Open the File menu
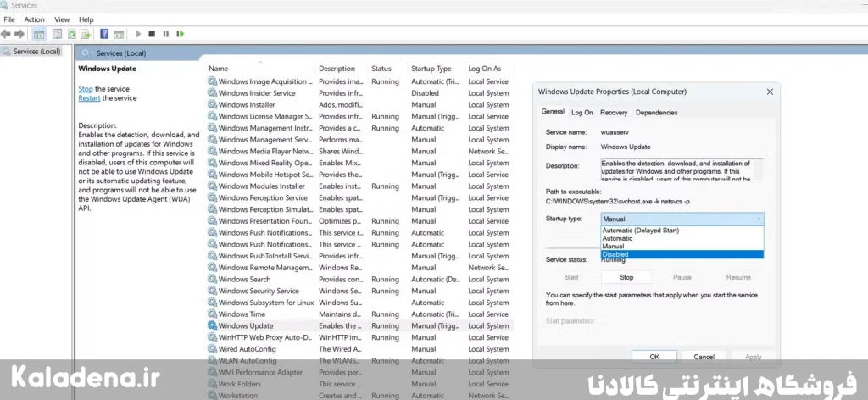Image resolution: width=868 pixels, height=400 pixels. coord(8,19)
